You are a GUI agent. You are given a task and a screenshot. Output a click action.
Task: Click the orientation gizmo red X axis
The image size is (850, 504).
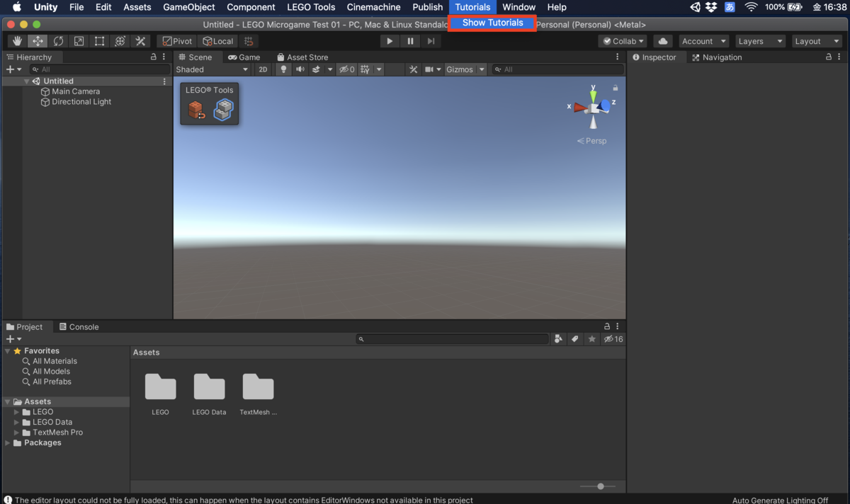(580, 108)
